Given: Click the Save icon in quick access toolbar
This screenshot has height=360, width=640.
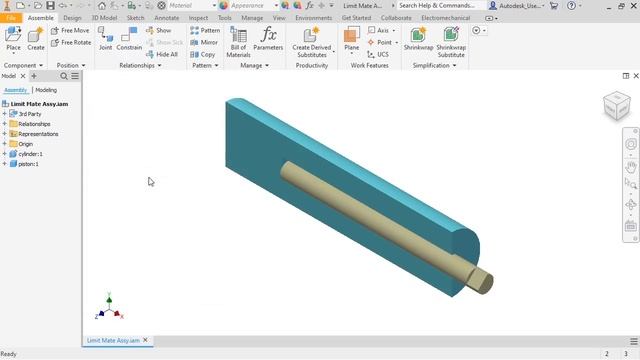Looking at the screenshot, I should (x=50, y=6).
